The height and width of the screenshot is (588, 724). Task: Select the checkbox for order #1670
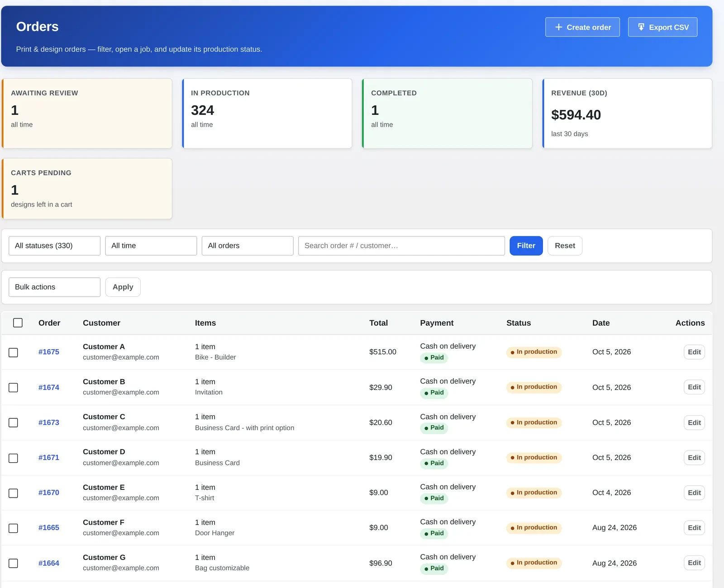[x=14, y=493]
